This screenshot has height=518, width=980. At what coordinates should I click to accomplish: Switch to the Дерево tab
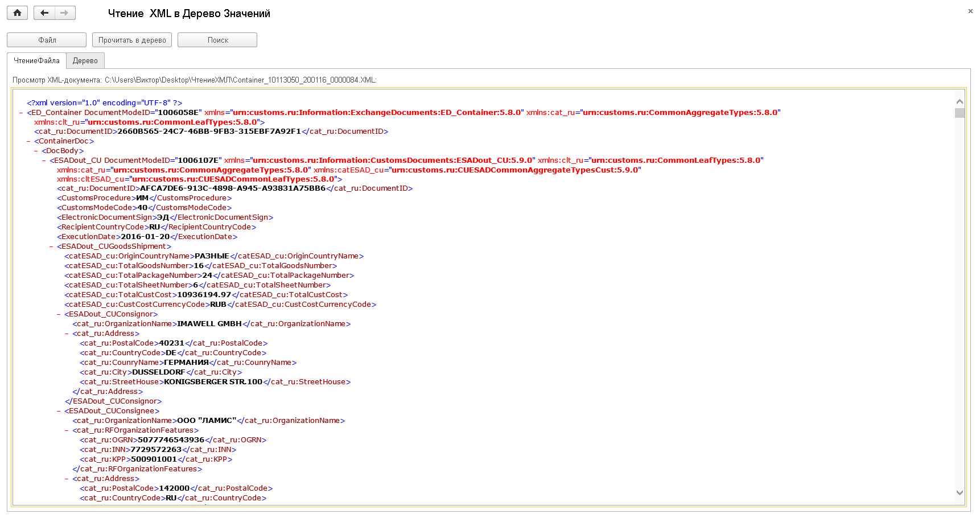85,60
